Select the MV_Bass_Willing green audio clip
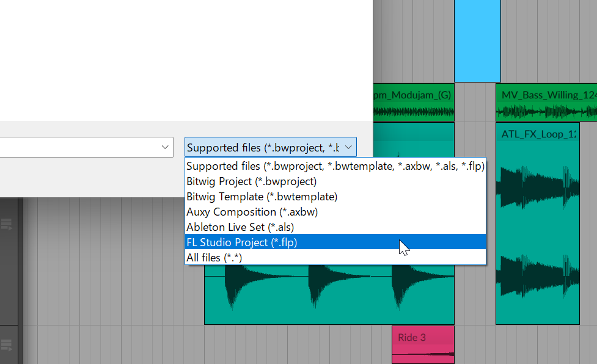The image size is (597, 364). click(546, 103)
